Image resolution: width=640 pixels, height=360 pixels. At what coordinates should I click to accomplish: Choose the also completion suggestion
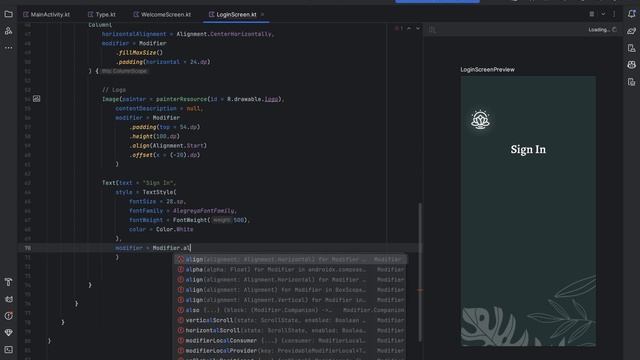(x=290, y=310)
